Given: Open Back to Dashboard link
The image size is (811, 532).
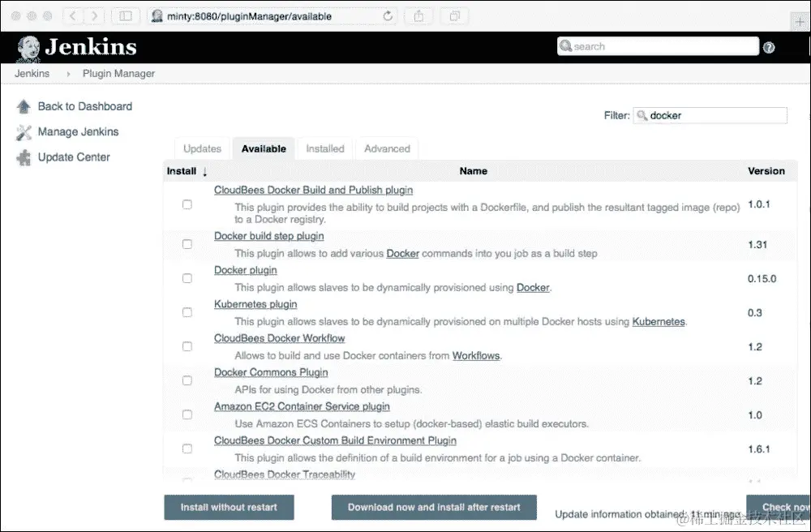Looking at the screenshot, I should click(x=85, y=106).
